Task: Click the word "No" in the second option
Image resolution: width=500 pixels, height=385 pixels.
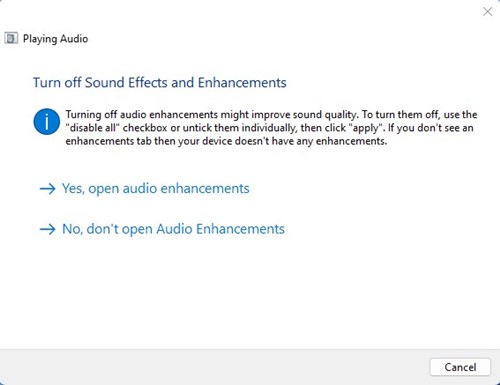Action: [x=72, y=229]
